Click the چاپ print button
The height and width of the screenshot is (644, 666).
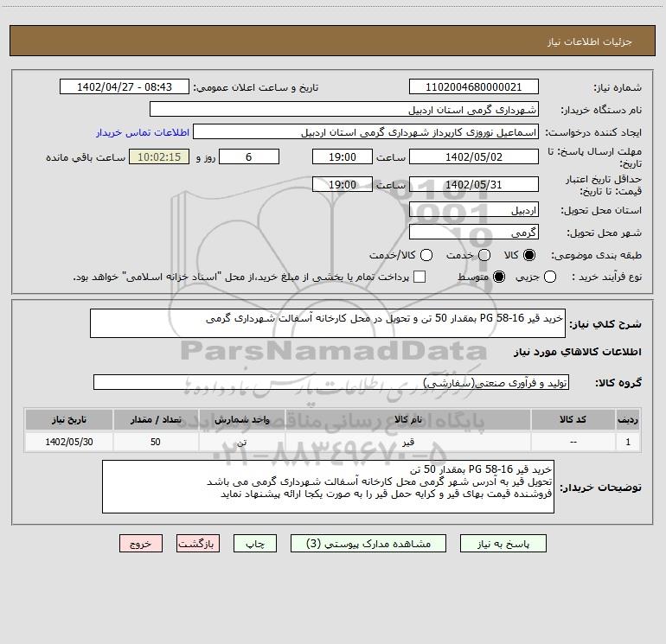click(255, 544)
